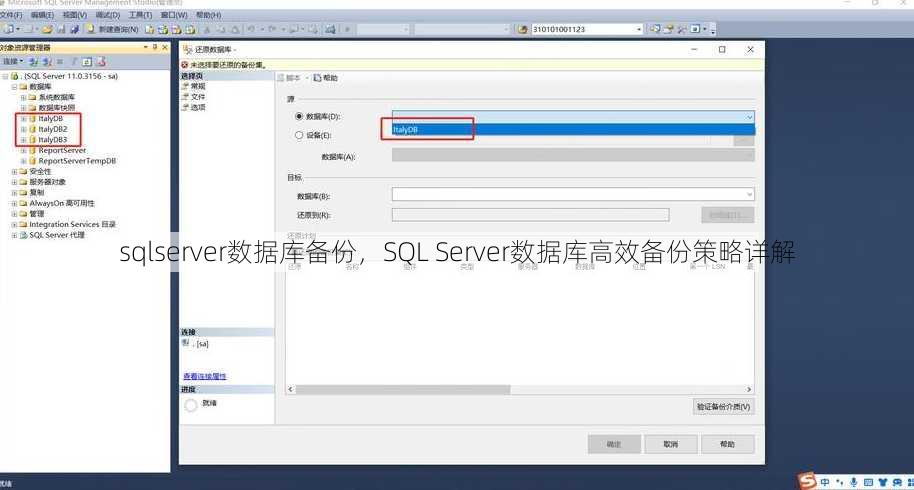Select the 复制 tree item

click(x=37, y=192)
